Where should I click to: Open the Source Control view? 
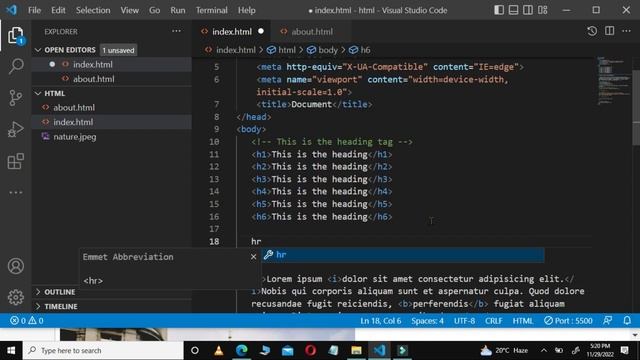(x=16, y=98)
